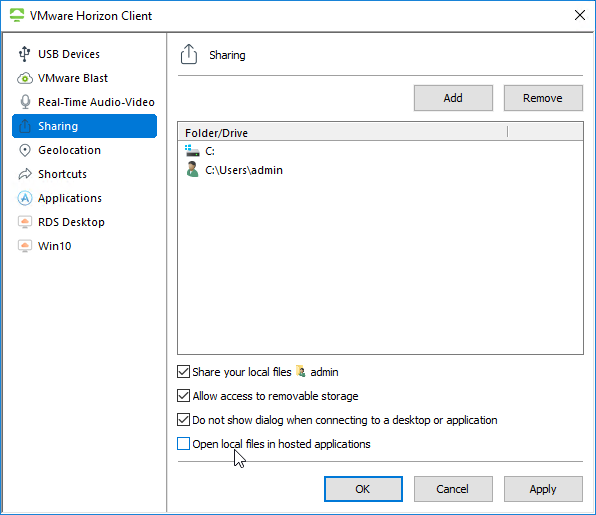Click "Allow access to removable storage" label

click(275, 396)
